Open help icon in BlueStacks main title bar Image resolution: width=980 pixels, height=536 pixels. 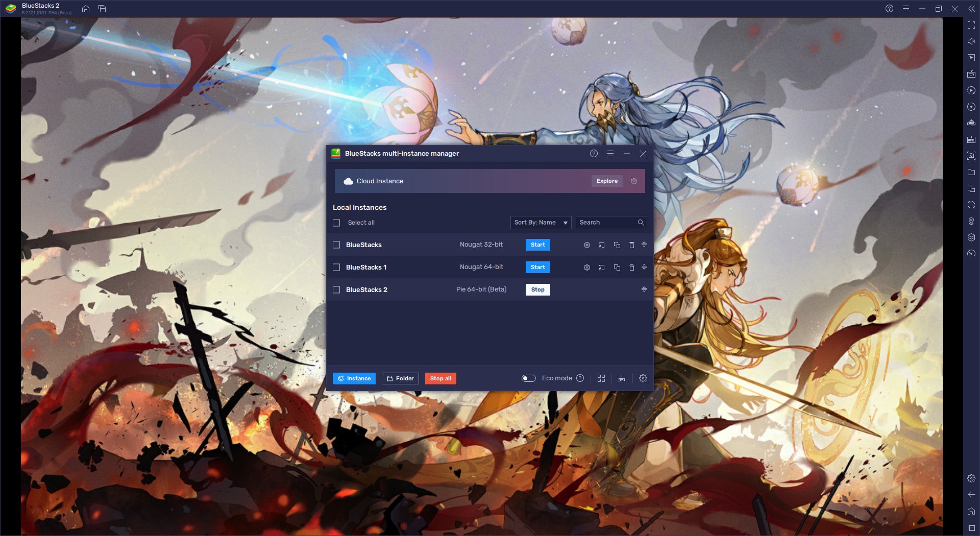(x=889, y=9)
